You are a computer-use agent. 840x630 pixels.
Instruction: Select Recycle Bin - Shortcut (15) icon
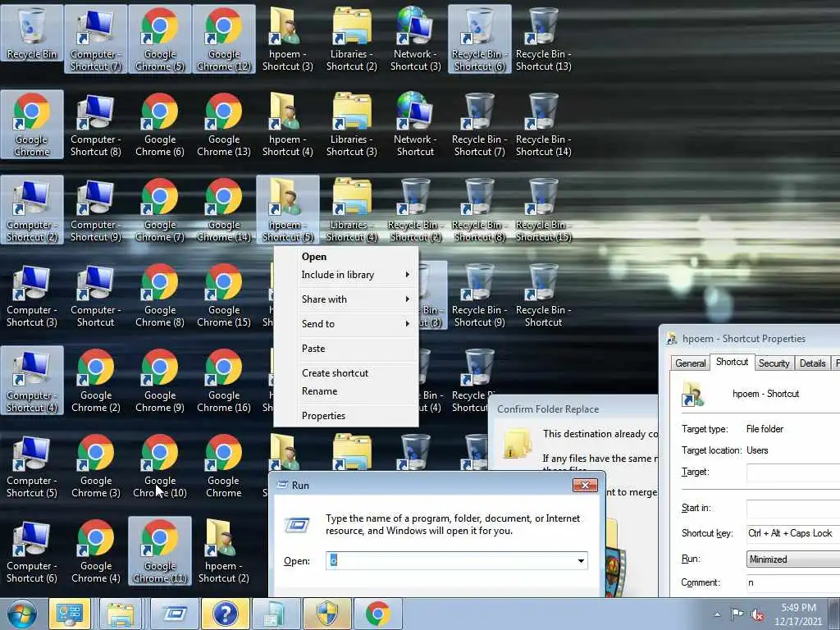544,210
